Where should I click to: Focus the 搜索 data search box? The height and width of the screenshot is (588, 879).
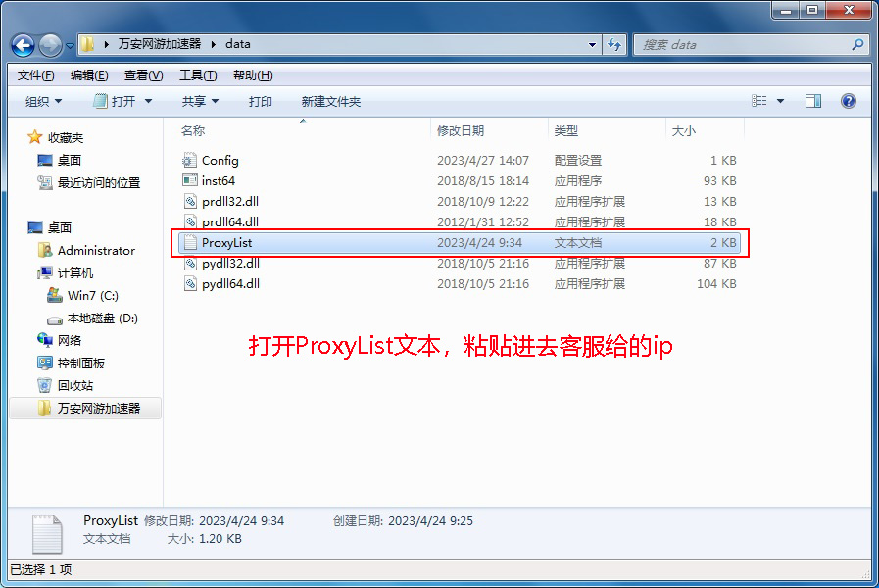click(x=743, y=45)
